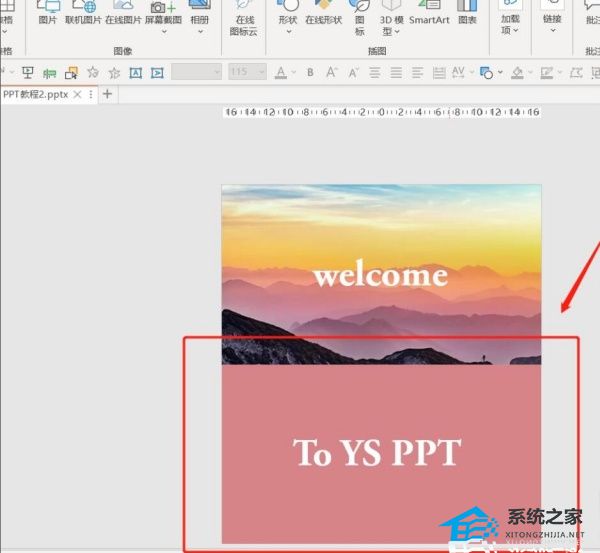Click the green align objects icon
Image resolution: width=600 pixels, height=553 pixels.
pyautogui.click(x=50, y=73)
